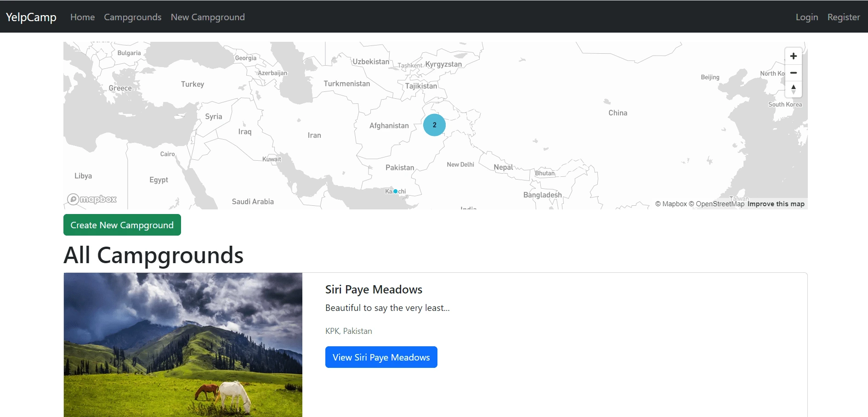Image resolution: width=868 pixels, height=417 pixels.
Task: Zoom in on the map
Action: pos(793,56)
